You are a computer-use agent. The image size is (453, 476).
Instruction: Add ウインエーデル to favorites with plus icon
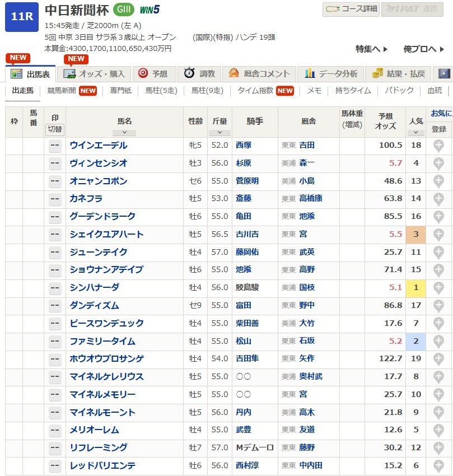438,146
